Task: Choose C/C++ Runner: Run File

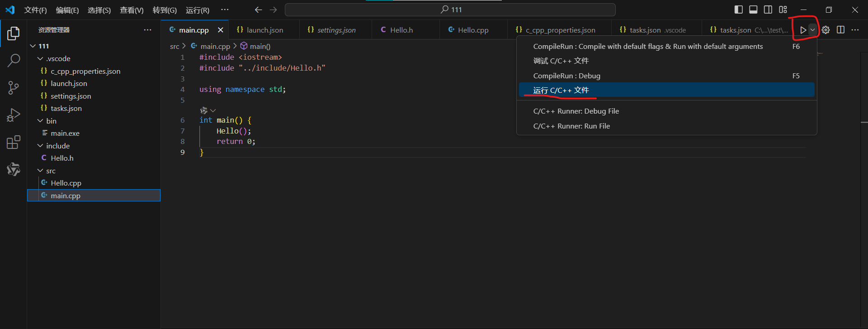Action: click(666, 126)
